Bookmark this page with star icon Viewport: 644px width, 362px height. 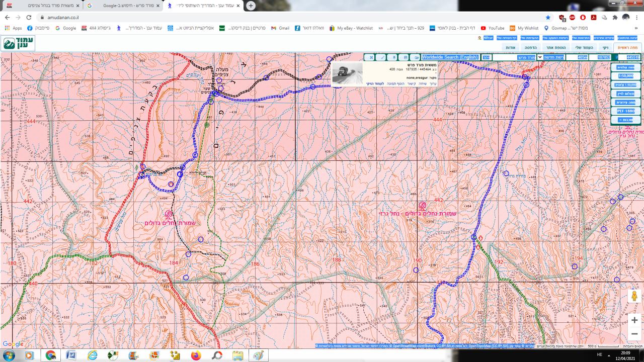tap(548, 17)
